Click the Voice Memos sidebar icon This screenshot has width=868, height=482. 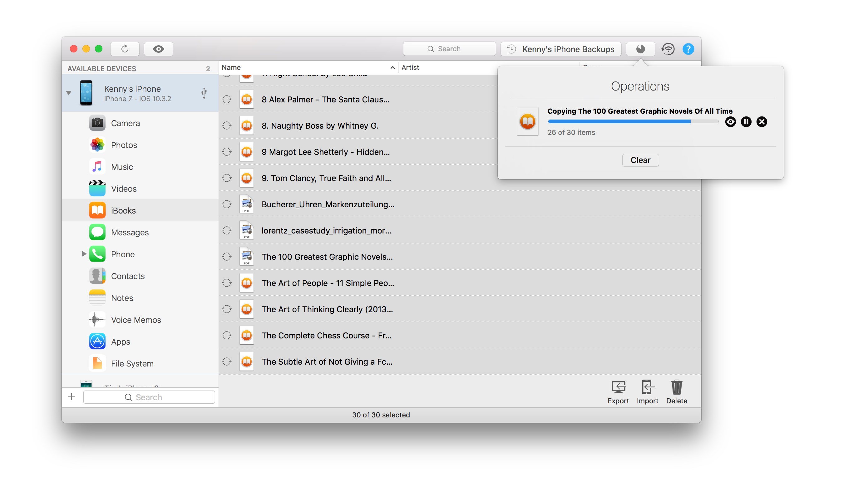click(x=96, y=319)
